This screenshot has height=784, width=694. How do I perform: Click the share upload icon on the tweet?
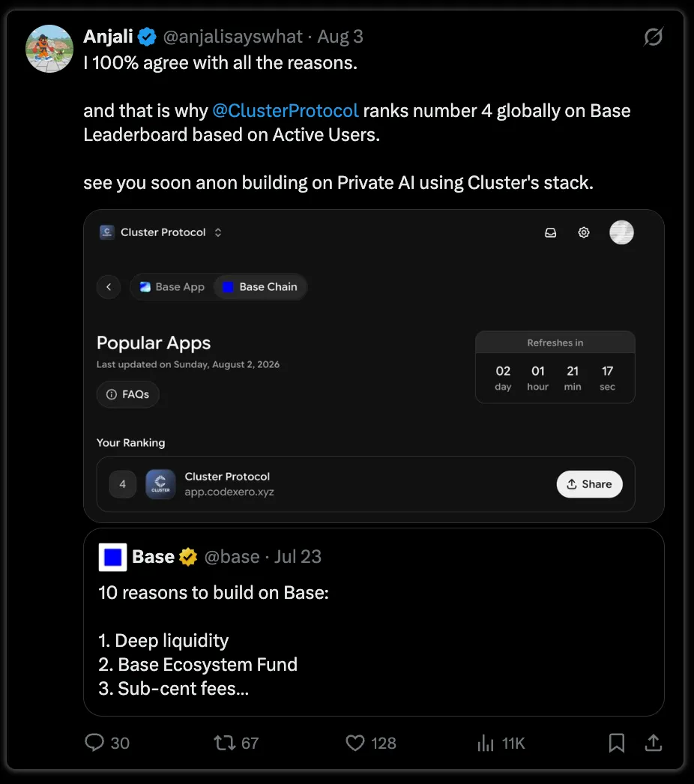point(653,743)
